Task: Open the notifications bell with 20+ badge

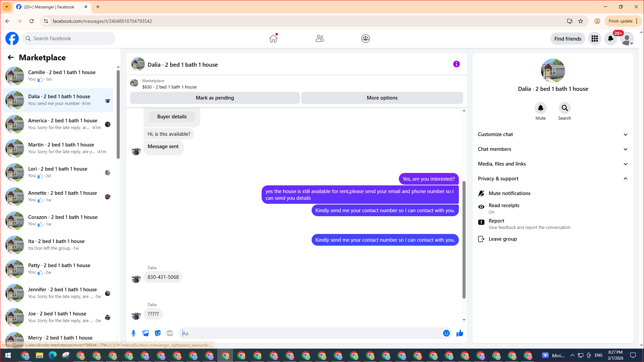Action: tap(611, 39)
